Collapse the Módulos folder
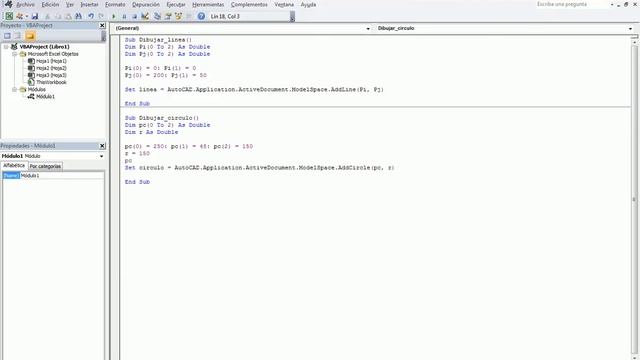This screenshot has height=360, width=640. coord(14,89)
